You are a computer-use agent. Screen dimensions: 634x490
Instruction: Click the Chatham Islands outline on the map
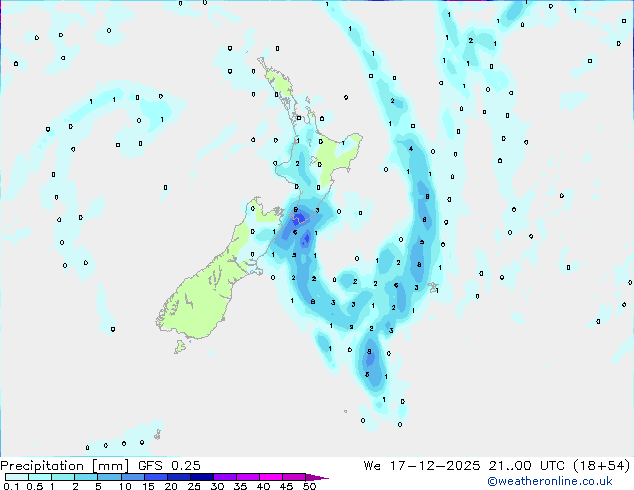(433, 287)
